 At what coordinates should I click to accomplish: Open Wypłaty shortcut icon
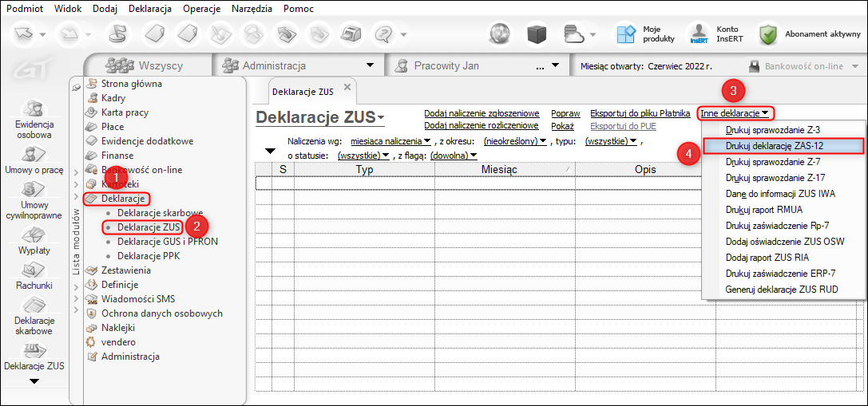34,241
